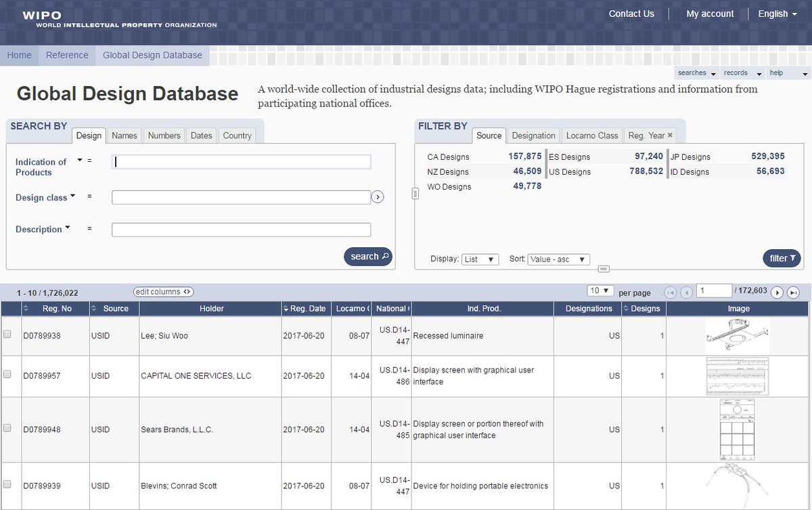
Task: Open the Contact Us link
Action: click(631, 14)
